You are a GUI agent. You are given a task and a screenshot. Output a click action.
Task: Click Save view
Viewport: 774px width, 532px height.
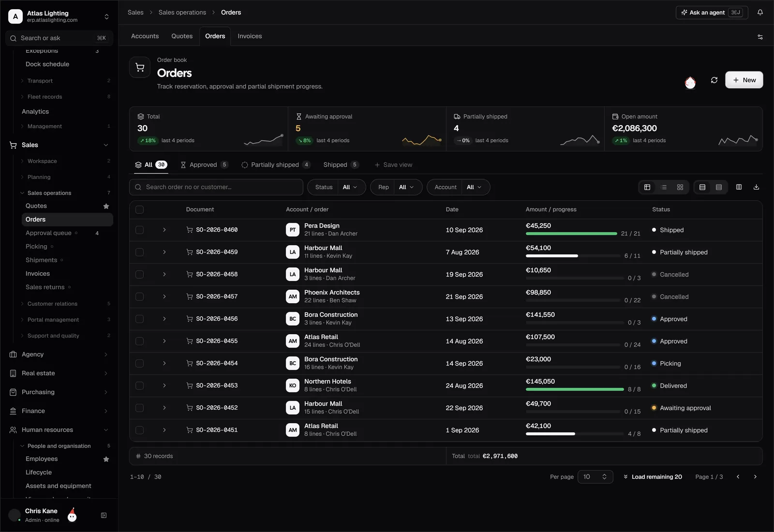tap(393, 165)
